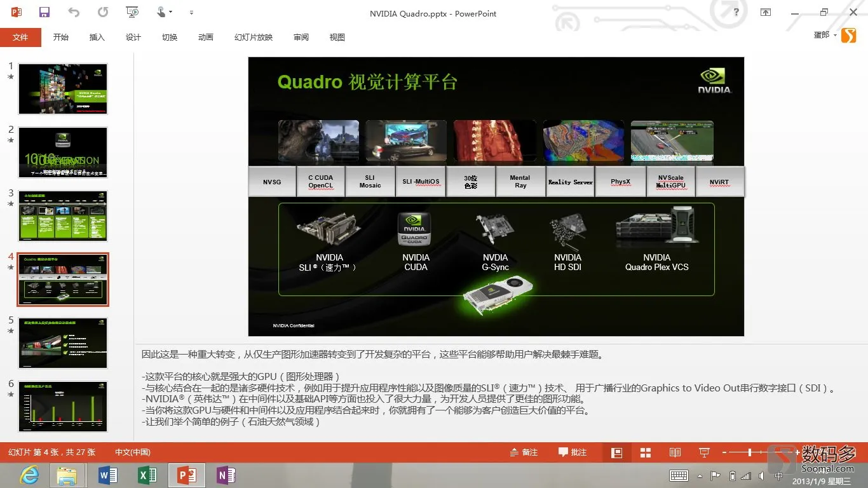
Task: Click slide counter '幻灯片 第 4 张，共 27 张'
Action: tap(52, 452)
